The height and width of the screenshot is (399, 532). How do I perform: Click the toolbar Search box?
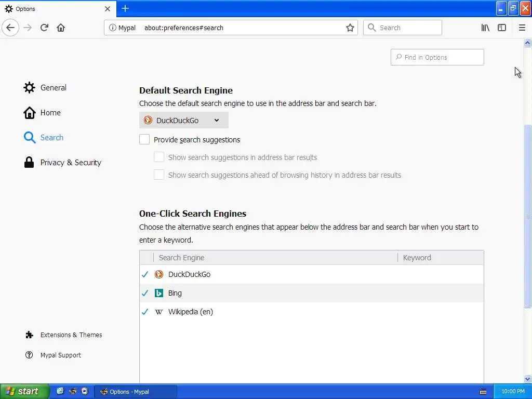403,28
